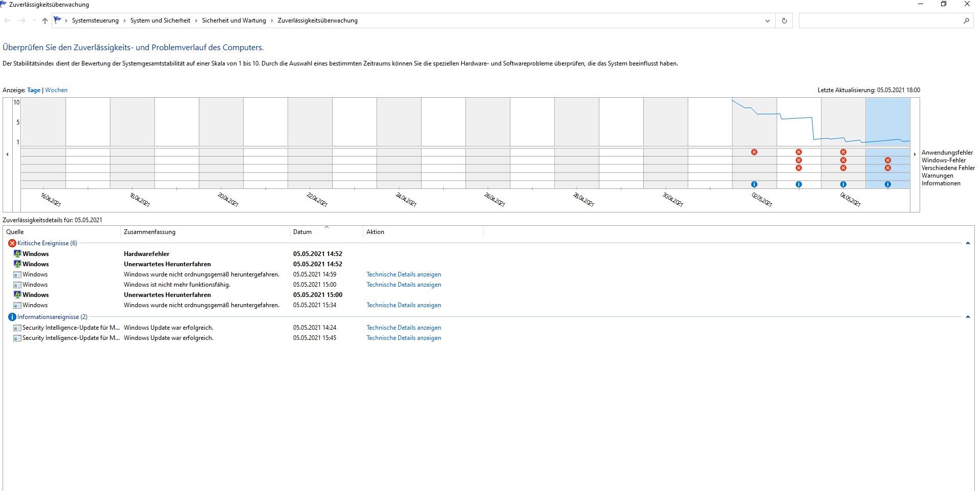Select the Anwendungsfehler icon for 03.05.2021
The height and width of the screenshot is (491, 980).
(x=799, y=152)
